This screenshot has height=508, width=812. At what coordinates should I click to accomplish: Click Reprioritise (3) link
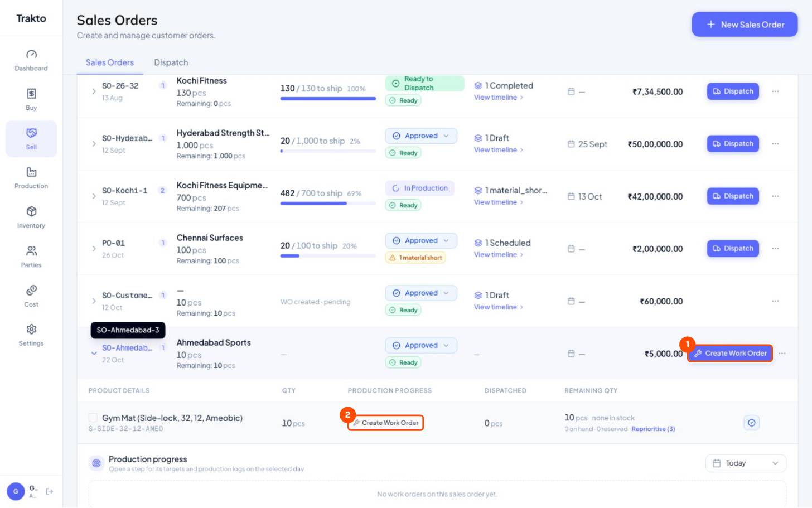(653, 429)
